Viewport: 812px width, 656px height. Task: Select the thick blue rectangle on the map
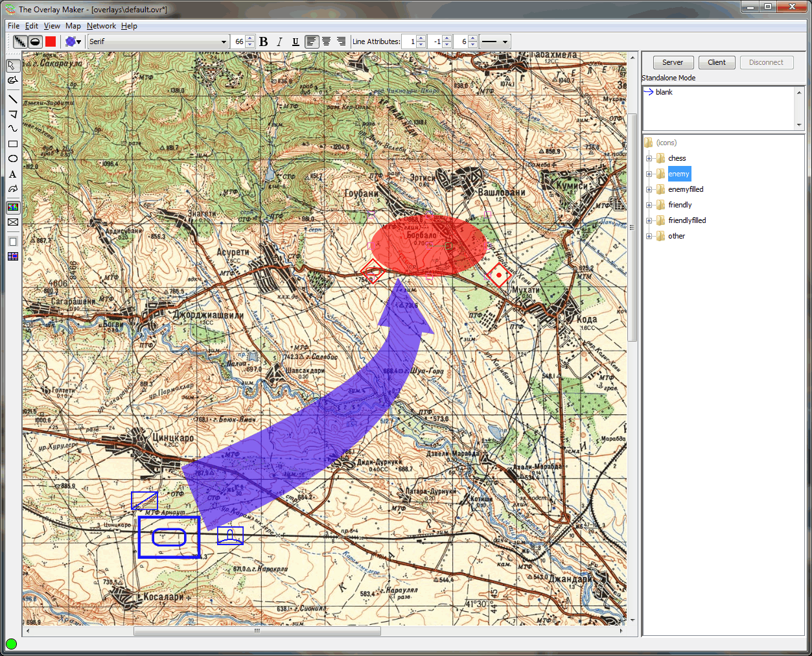168,537
